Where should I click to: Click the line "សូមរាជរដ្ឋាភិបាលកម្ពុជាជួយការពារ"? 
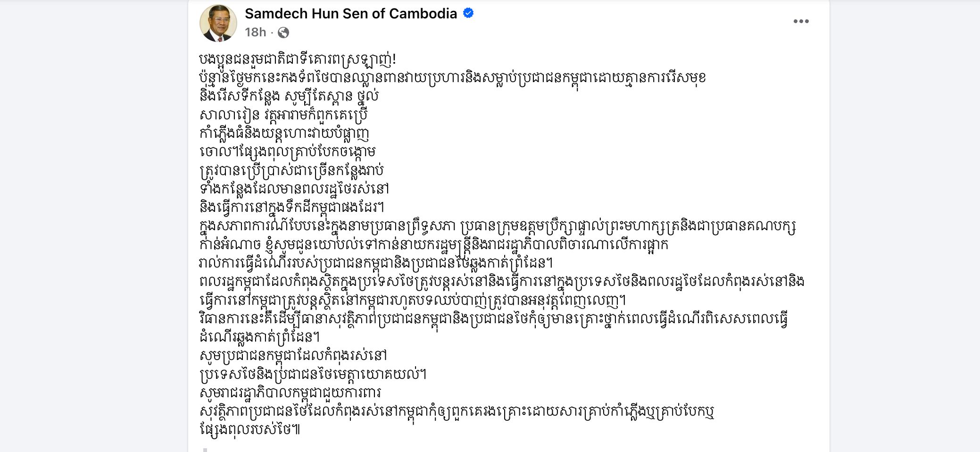point(290,393)
